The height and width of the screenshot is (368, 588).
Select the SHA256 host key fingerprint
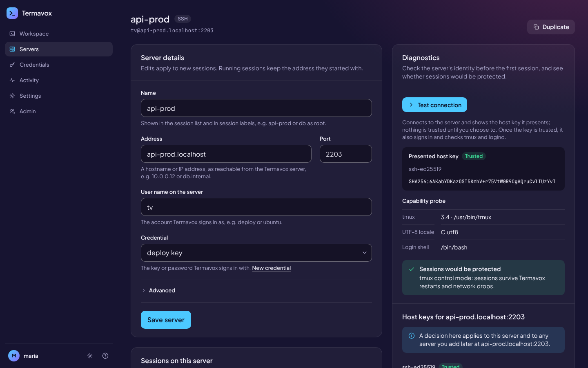coord(482,182)
